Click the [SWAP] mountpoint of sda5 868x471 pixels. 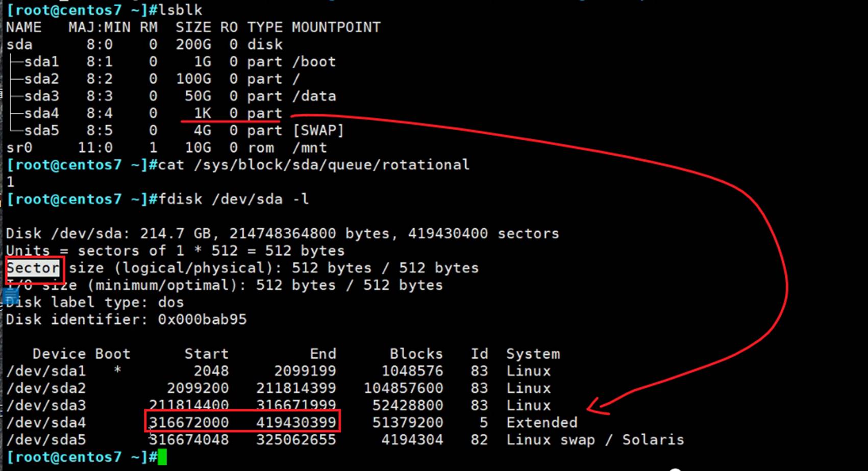point(318,131)
